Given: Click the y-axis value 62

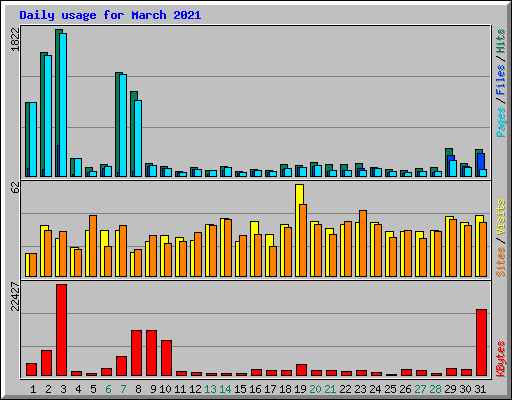Looking at the screenshot, I should 15,188.
